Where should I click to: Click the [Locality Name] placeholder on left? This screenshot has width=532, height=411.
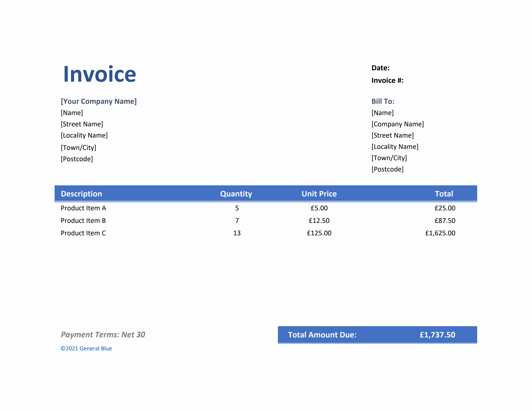click(84, 135)
